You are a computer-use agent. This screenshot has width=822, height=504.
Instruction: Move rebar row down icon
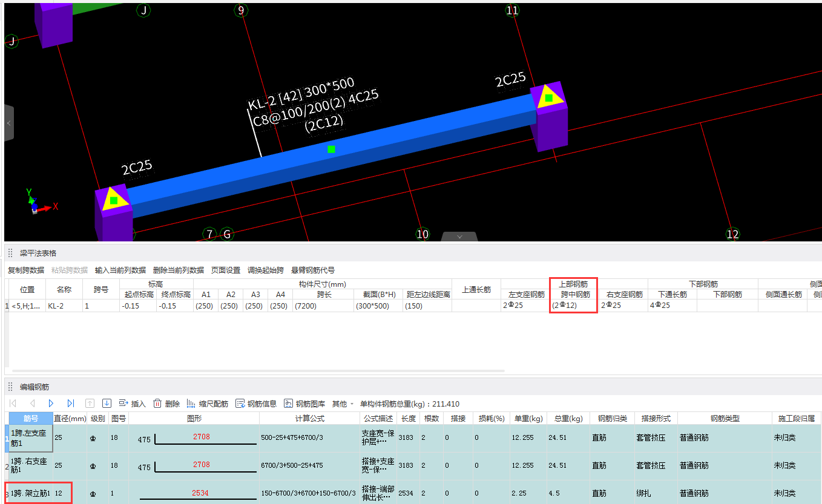pos(107,403)
